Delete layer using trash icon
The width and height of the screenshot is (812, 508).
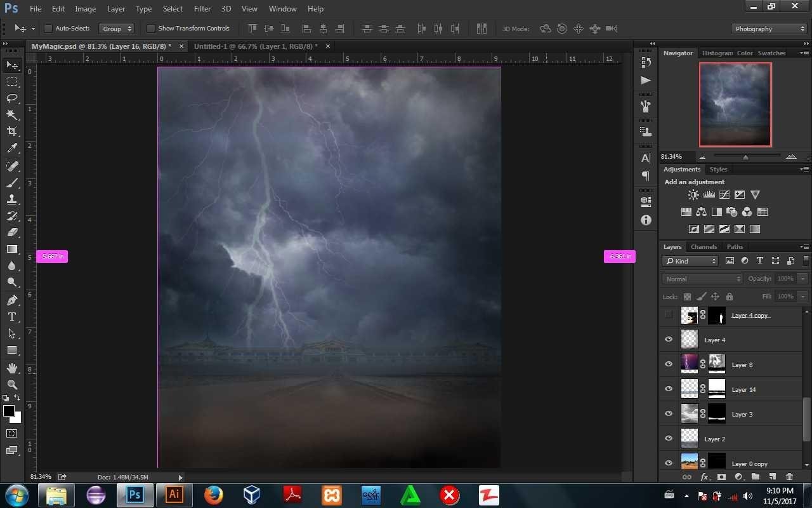tap(789, 477)
